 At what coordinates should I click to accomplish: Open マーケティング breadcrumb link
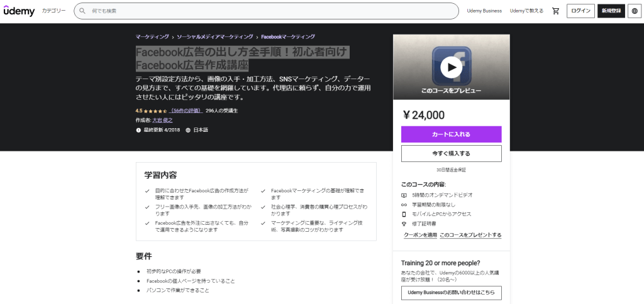(x=152, y=37)
